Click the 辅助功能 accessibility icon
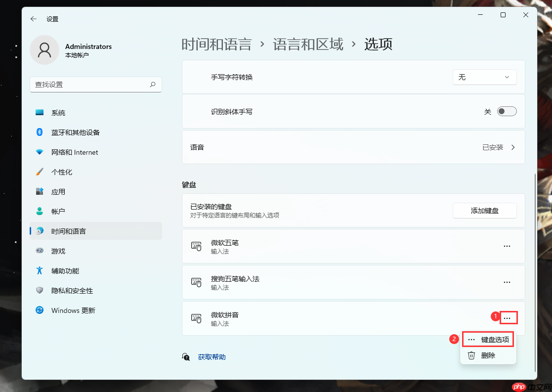 pos(40,270)
